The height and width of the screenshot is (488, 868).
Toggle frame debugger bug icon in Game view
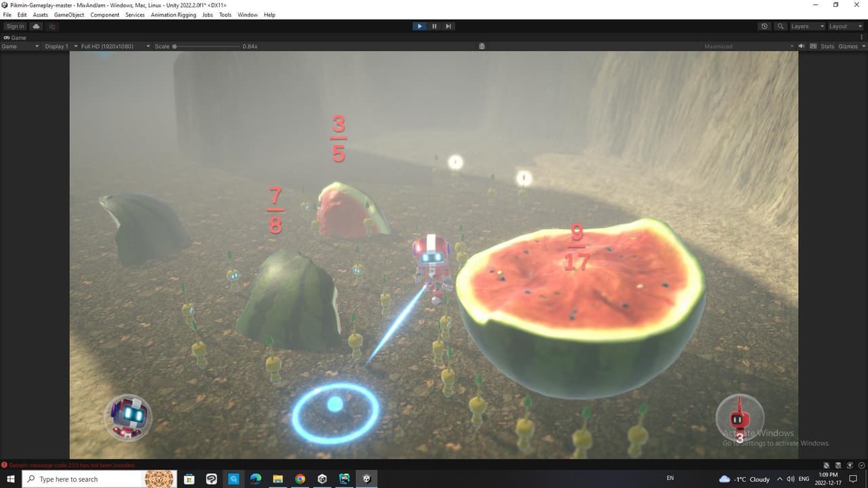pyautogui.click(x=481, y=46)
